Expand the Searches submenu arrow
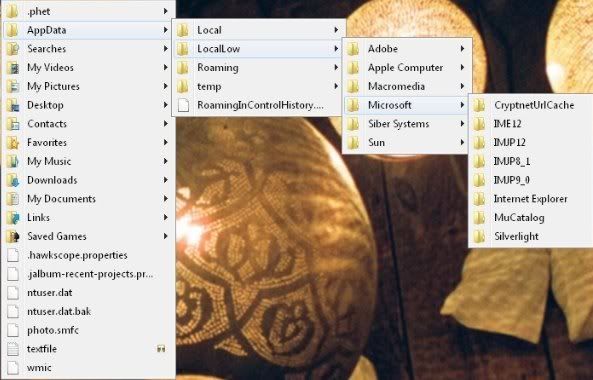The width and height of the screenshot is (593, 380). click(166, 49)
